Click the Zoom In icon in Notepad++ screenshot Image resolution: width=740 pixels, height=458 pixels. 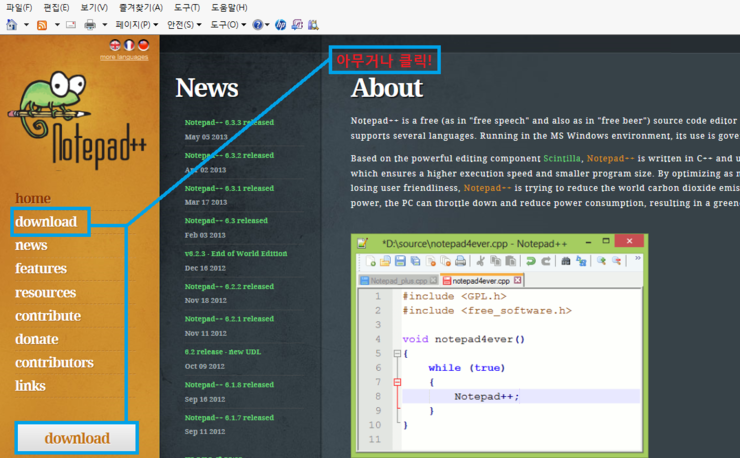[x=601, y=261]
